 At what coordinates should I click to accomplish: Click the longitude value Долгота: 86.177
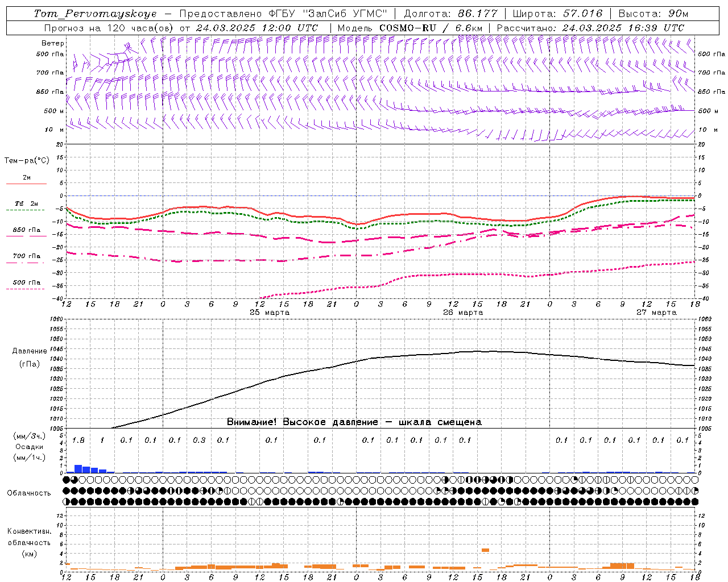tap(450, 14)
